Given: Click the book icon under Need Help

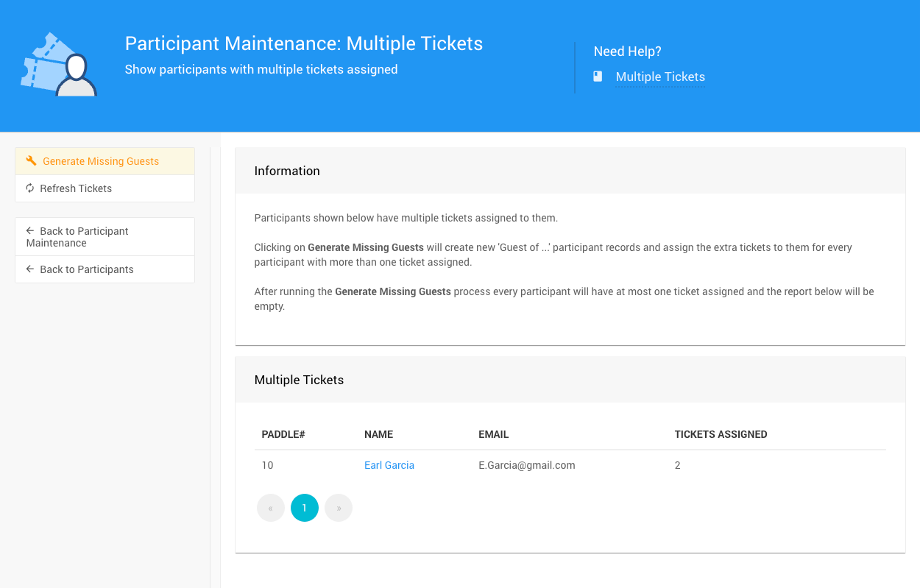Looking at the screenshot, I should coord(598,77).
